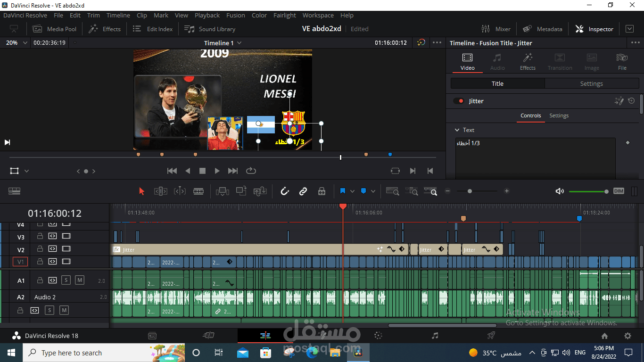Image resolution: width=644 pixels, height=362 pixels.
Task: Switch to the Fairlight page icon
Action: (435, 336)
